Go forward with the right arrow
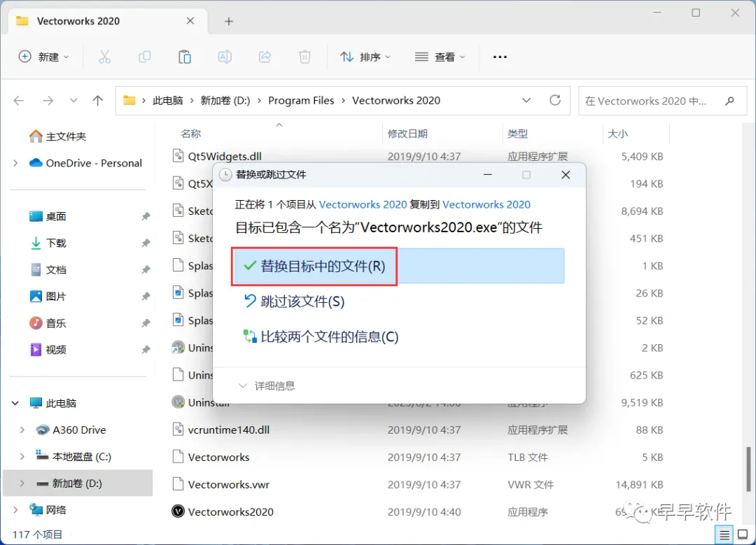Image resolution: width=756 pixels, height=545 pixels. (x=48, y=101)
